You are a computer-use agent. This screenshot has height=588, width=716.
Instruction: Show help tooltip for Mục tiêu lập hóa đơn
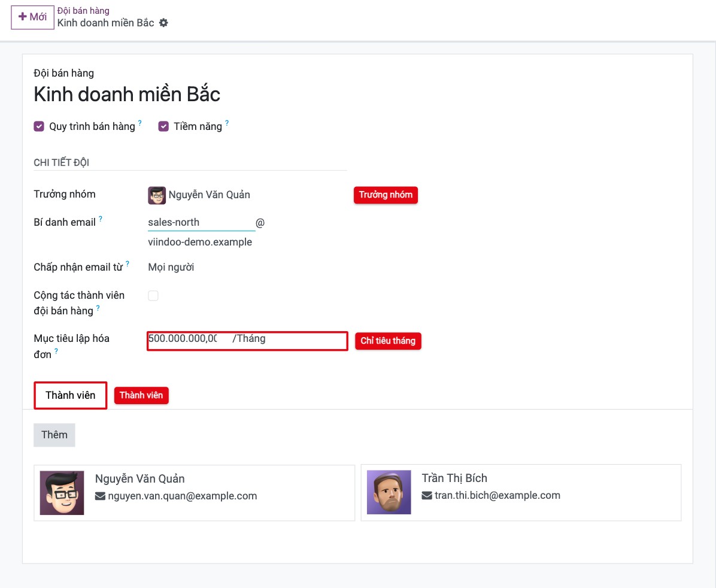(x=56, y=351)
